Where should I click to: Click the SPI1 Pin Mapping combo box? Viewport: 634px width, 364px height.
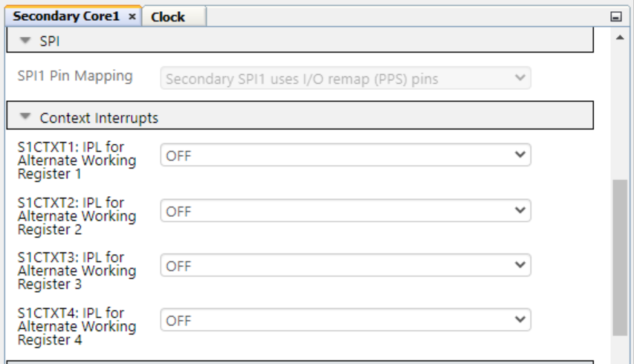(x=346, y=78)
